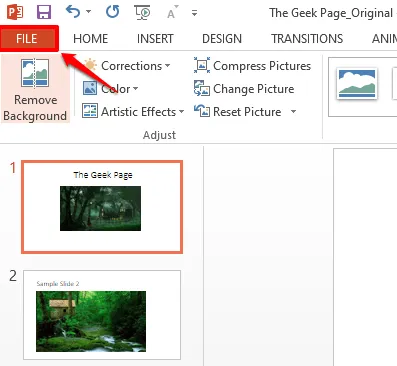Click Compress Pictures

click(x=252, y=66)
